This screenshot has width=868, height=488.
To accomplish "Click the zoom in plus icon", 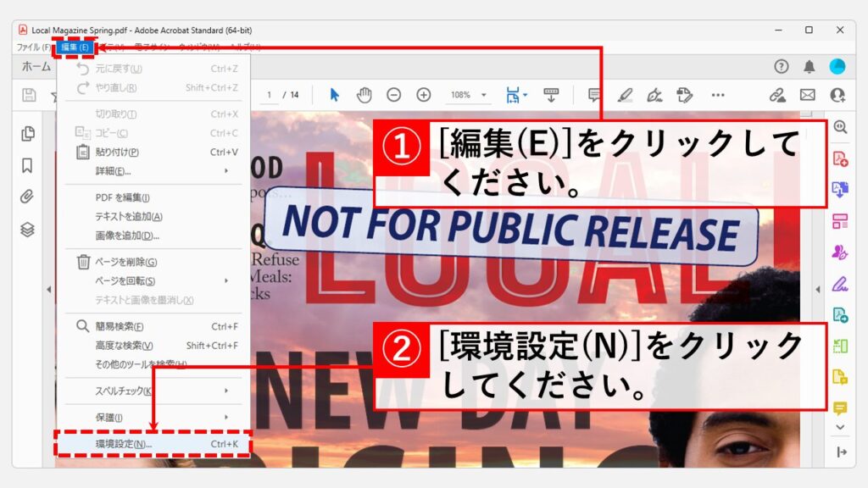I will 424,95.
